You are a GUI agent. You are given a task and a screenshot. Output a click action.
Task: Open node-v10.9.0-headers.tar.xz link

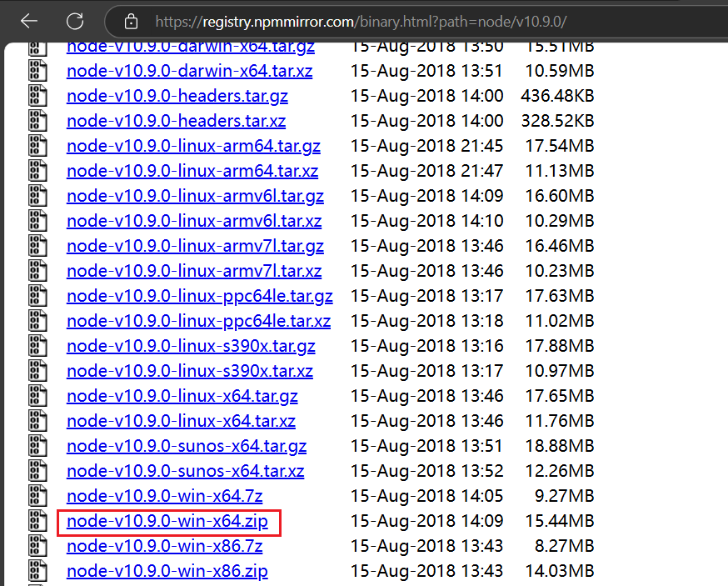point(176,121)
